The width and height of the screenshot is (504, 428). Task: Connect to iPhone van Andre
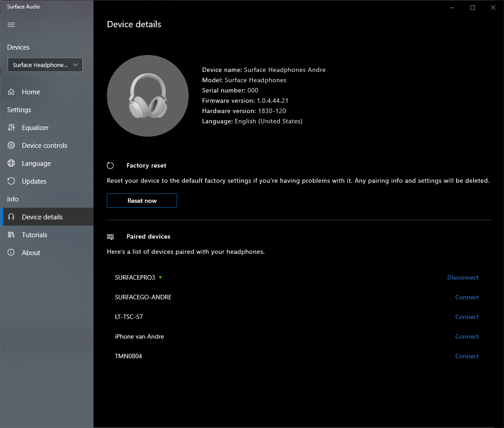(x=467, y=336)
